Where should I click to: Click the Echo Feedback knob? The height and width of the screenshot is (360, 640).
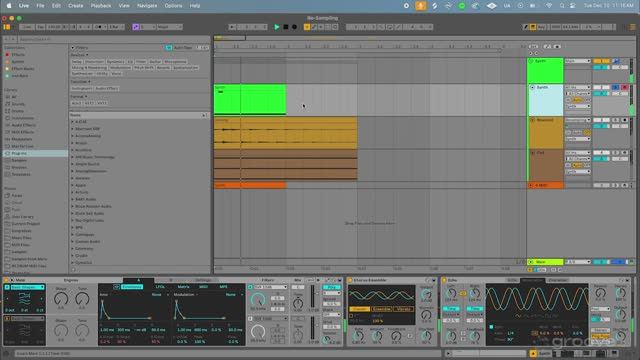click(x=475, y=336)
